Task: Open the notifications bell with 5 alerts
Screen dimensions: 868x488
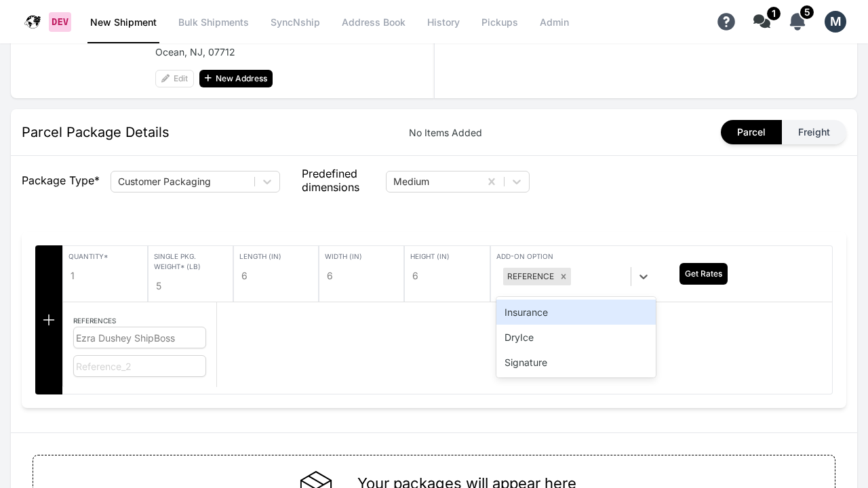Action: 797,22
